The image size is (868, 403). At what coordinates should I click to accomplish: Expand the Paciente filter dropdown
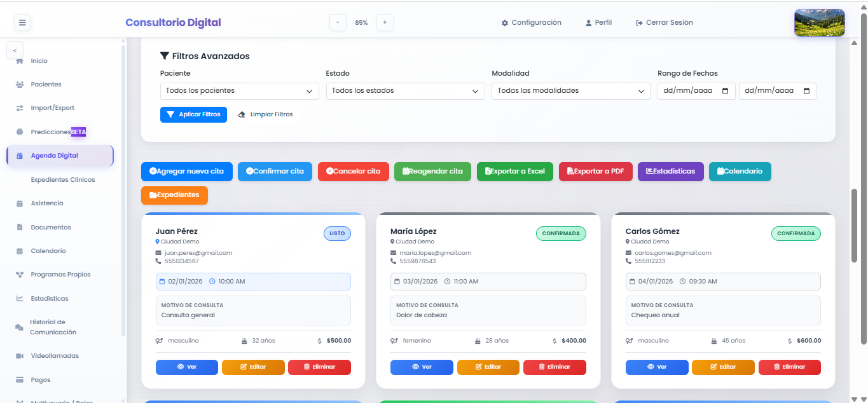click(240, 91)
